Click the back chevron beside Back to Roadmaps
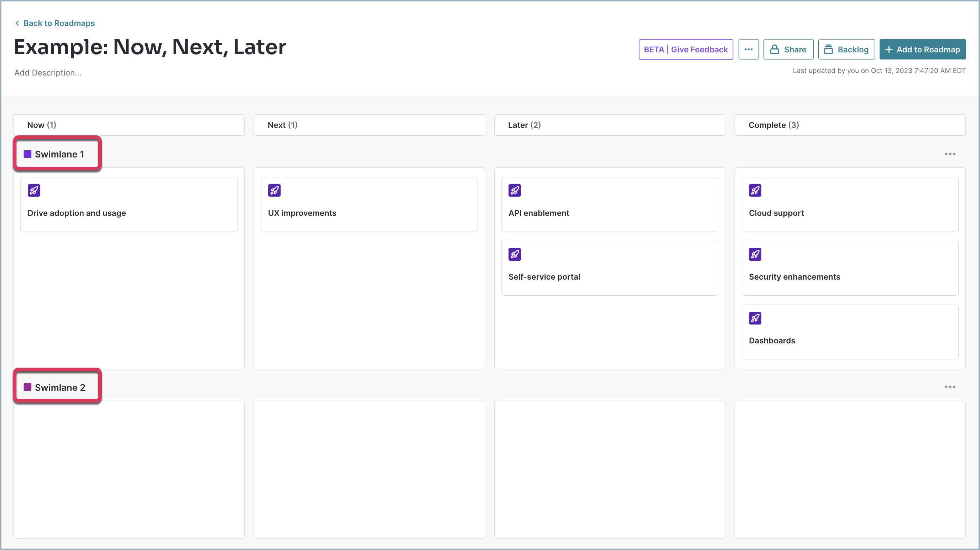The image size is (980, 550). point(17,23)
